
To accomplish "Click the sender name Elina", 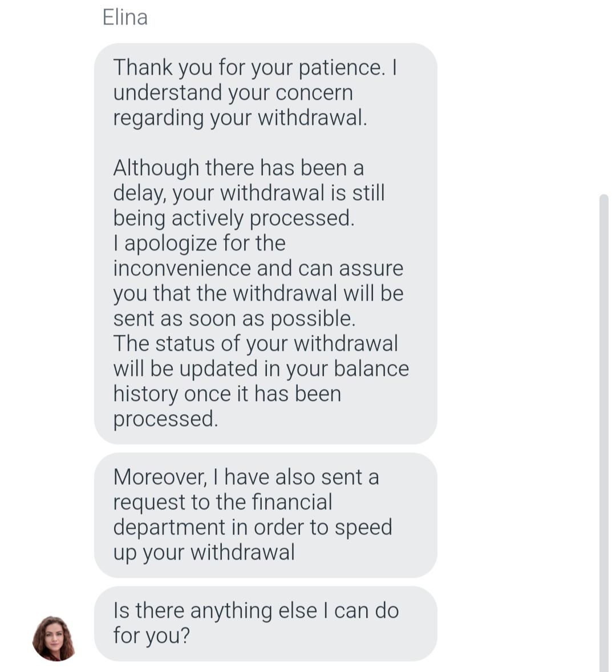I will pos(125,17).
